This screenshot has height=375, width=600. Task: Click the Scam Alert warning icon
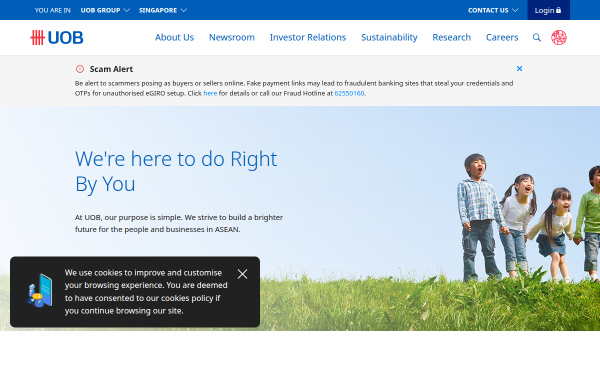click(80, 69)
